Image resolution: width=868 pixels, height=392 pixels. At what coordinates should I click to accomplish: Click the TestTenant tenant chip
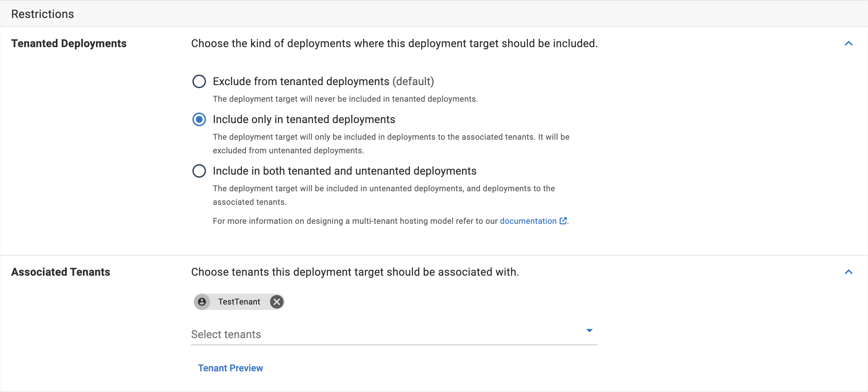[x=239, y=301]
